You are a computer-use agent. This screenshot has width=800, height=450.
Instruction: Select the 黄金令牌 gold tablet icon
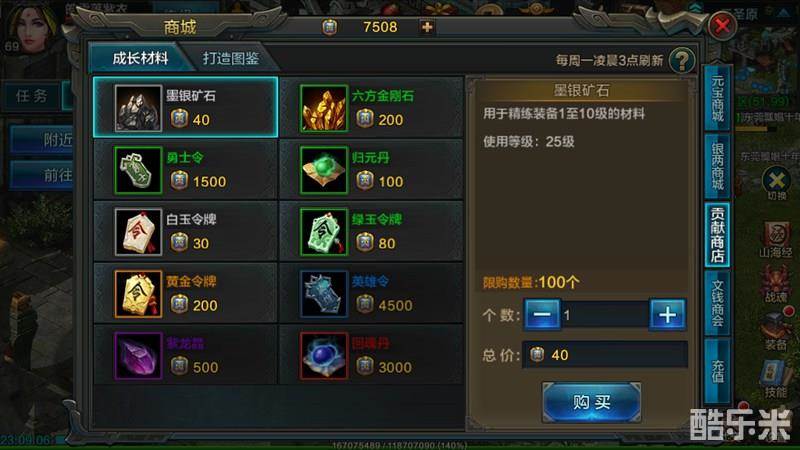pyautogui.click(x=138, y=294)
